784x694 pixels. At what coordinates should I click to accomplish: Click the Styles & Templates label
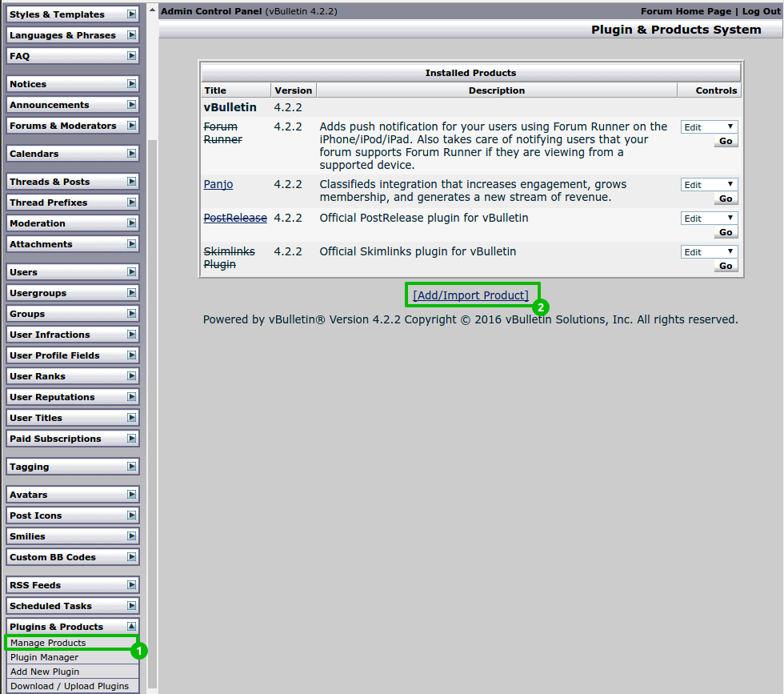pyautogui.click(x=57, y=14)
